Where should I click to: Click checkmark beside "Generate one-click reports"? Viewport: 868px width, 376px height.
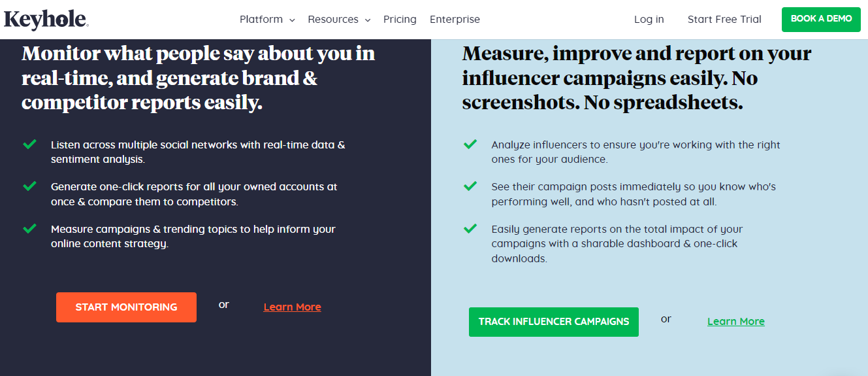tap(29, 186)
